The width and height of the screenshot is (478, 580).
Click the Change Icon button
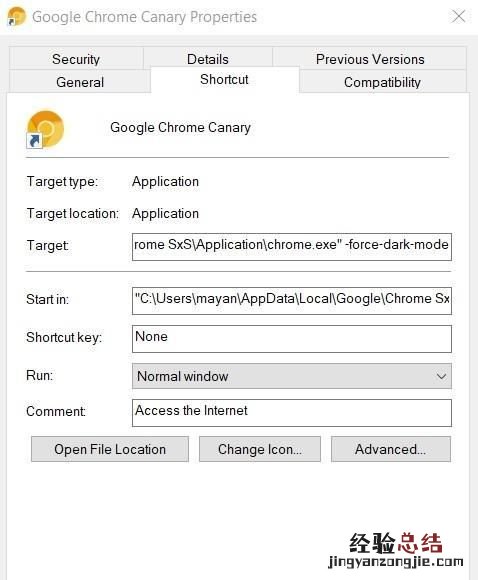click(x=260, y=449)
